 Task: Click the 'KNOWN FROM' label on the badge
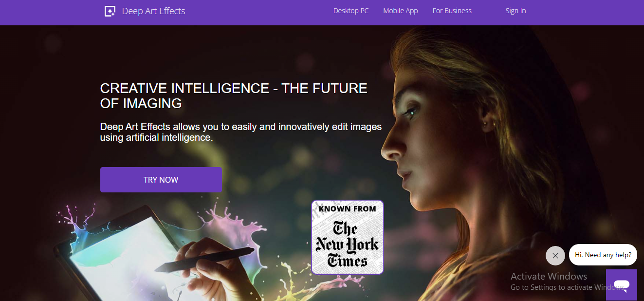pos(348,209)
